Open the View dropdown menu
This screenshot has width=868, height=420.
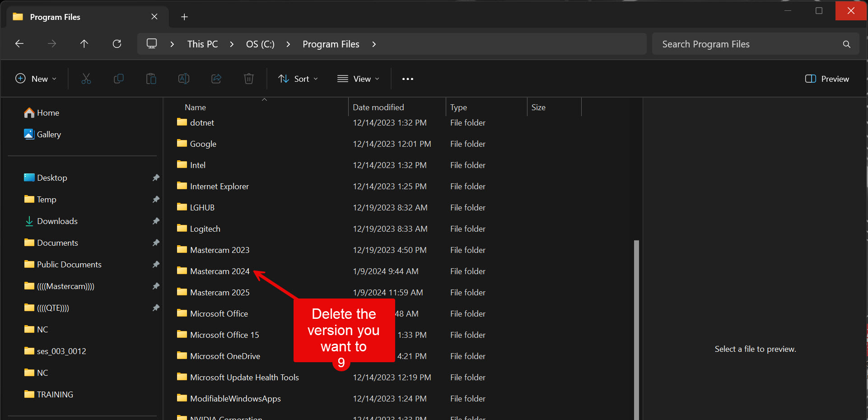[x=359, y=79]
